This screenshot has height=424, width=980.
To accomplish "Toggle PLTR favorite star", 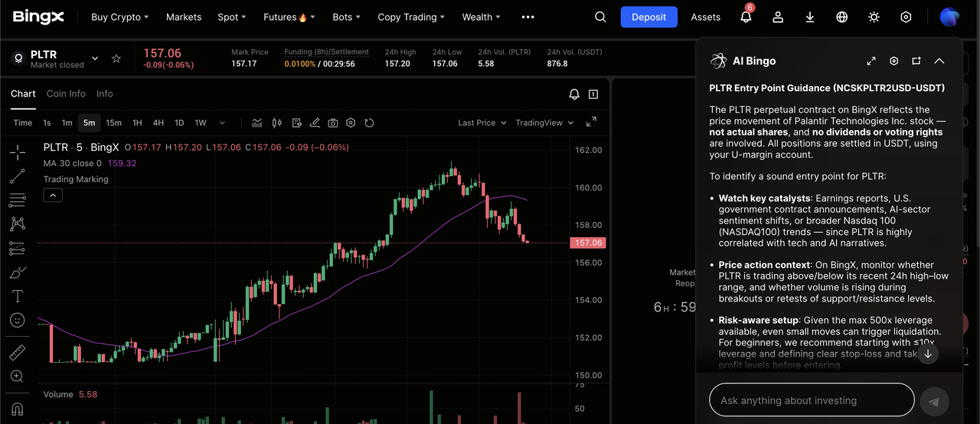I will 116,59.
